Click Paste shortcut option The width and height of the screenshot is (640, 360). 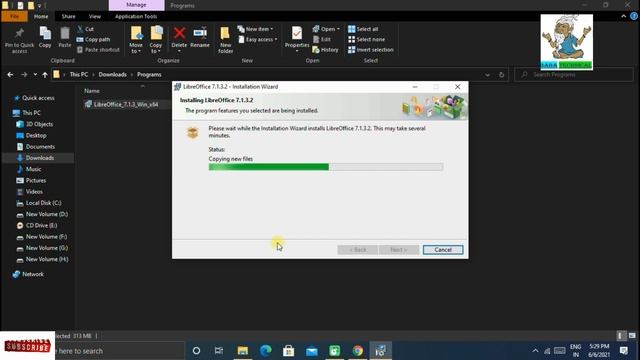(98, 50)
